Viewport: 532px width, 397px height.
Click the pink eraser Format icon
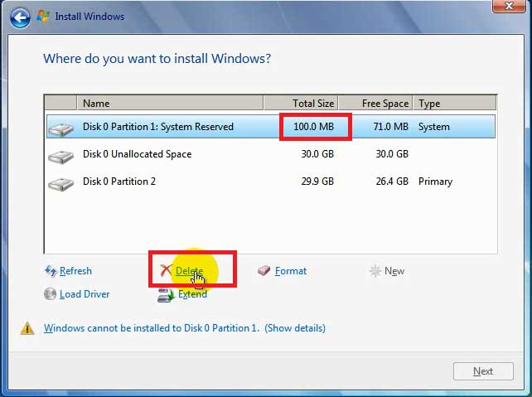click(x=264, y=271)
